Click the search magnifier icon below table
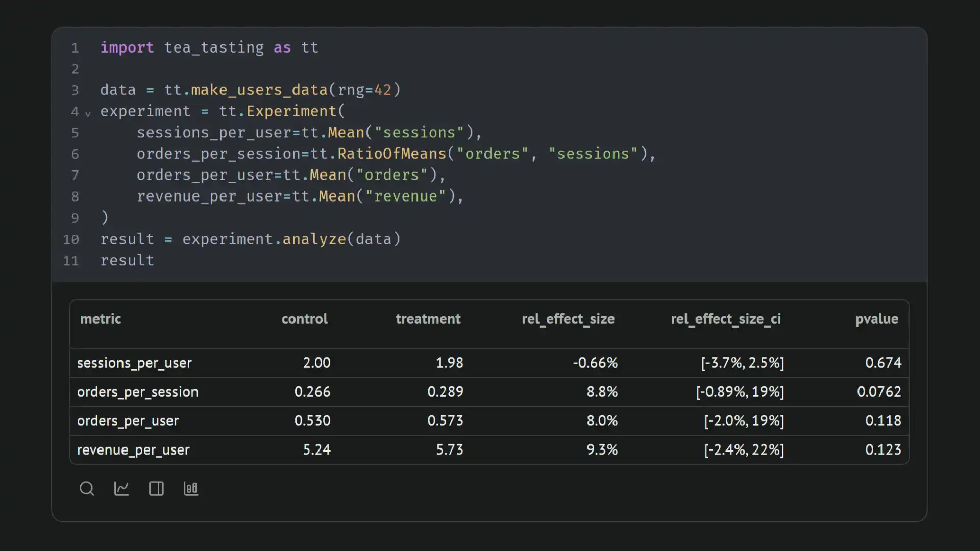This screenshot has width=980, height=551. point(87,489)
